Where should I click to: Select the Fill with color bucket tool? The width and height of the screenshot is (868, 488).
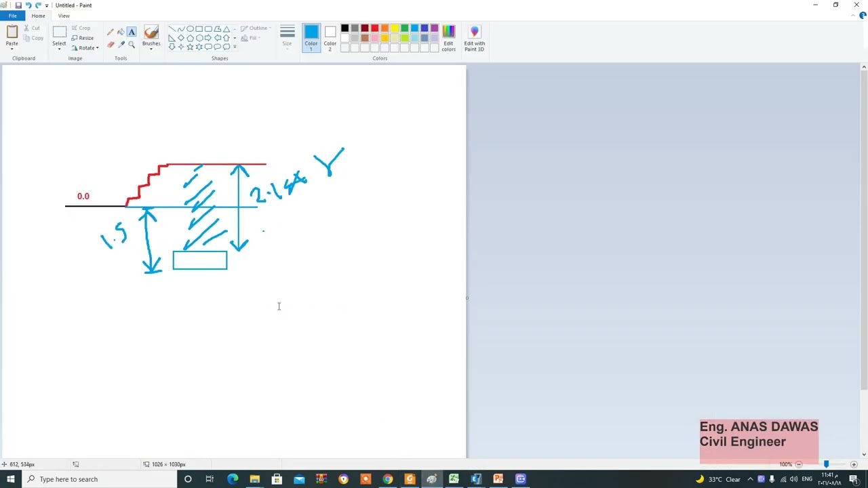coord(121,32)
